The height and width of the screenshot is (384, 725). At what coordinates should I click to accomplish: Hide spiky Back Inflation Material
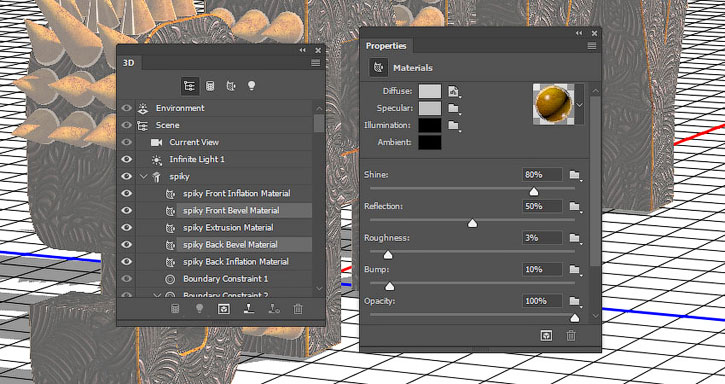tap(126, 262)
